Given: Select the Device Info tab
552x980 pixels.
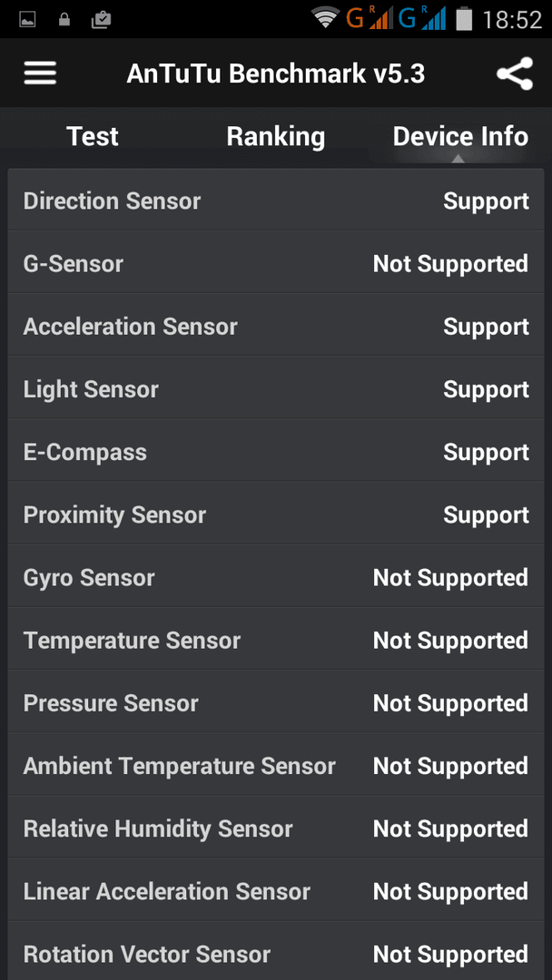Looking at the screenshot, I should 460,136.
